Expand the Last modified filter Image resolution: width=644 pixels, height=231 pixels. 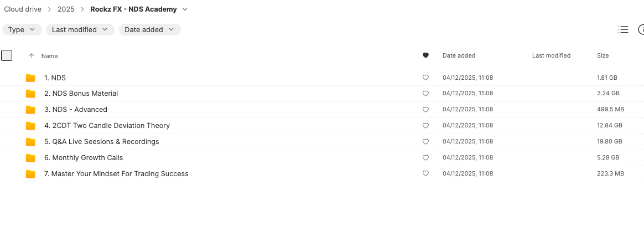80,30
